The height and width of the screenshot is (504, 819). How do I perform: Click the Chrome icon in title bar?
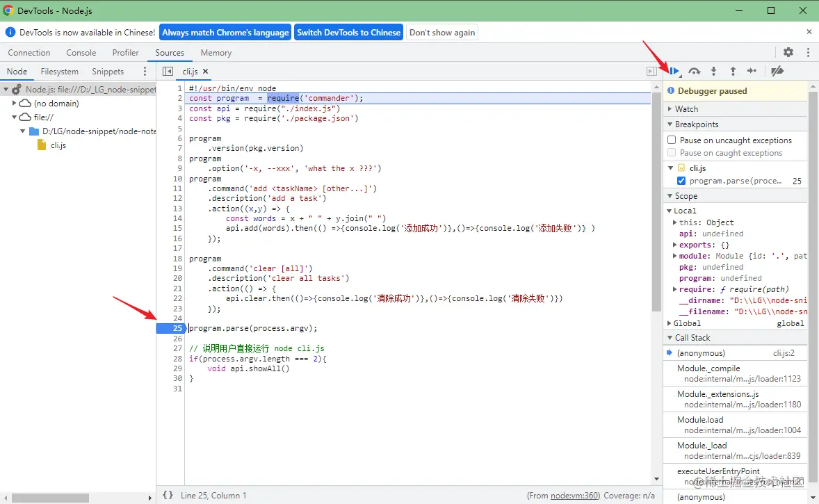(x=8, y=10)
